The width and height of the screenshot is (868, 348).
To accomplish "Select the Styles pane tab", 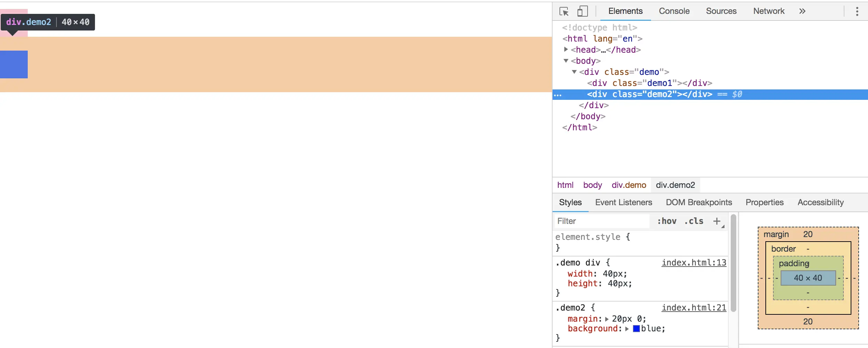I will (x=570, y=202).
